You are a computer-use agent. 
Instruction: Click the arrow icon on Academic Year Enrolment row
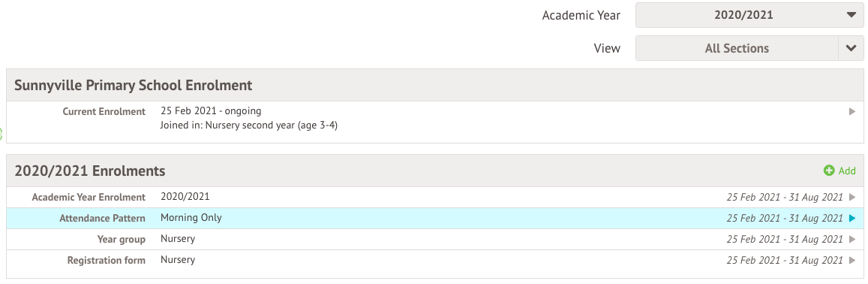[x=852, y=197]
